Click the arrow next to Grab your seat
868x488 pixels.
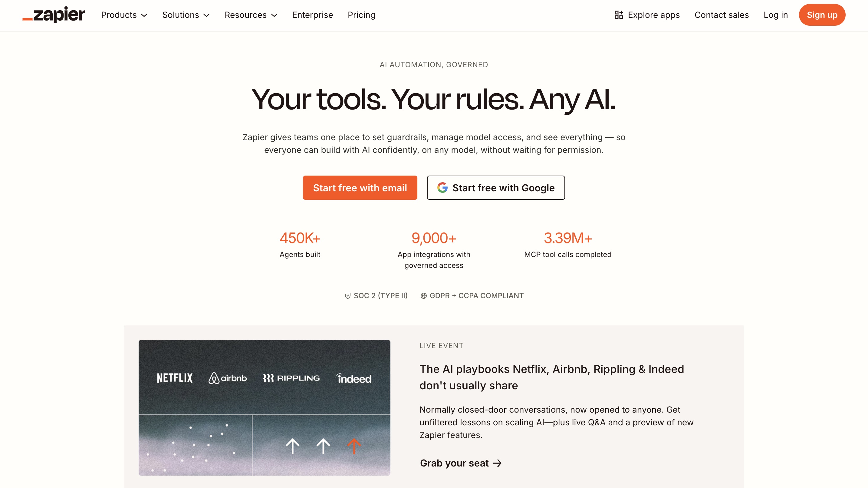pyautogui.click(x=497, y=463)
